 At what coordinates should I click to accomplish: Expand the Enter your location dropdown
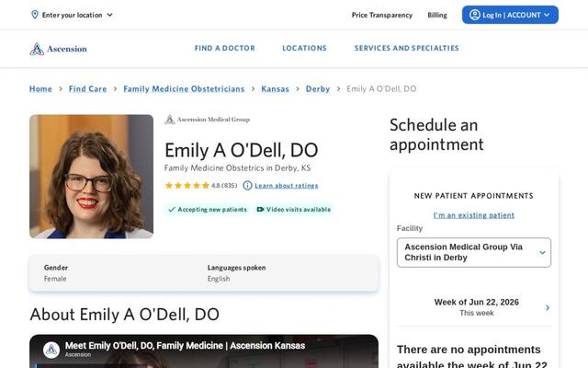[72, 15]
